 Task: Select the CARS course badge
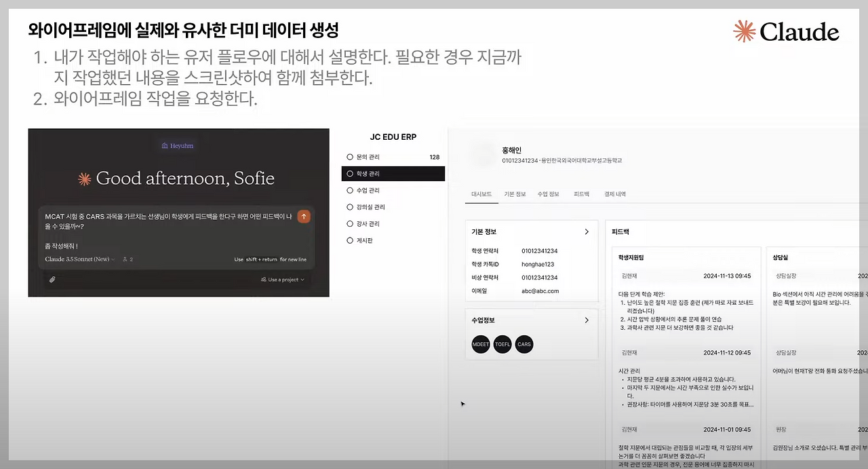[524, 344]
